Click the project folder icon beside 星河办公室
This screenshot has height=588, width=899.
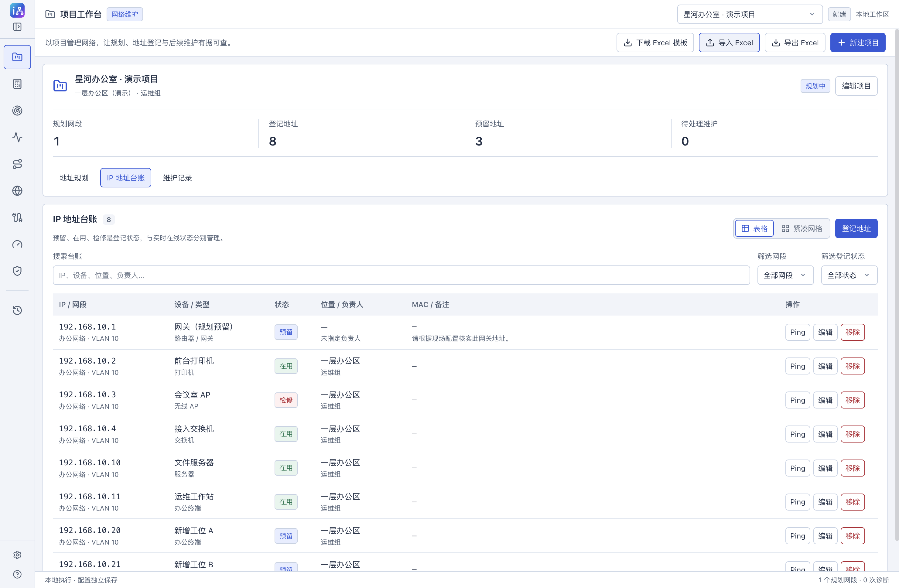(60, 86)
